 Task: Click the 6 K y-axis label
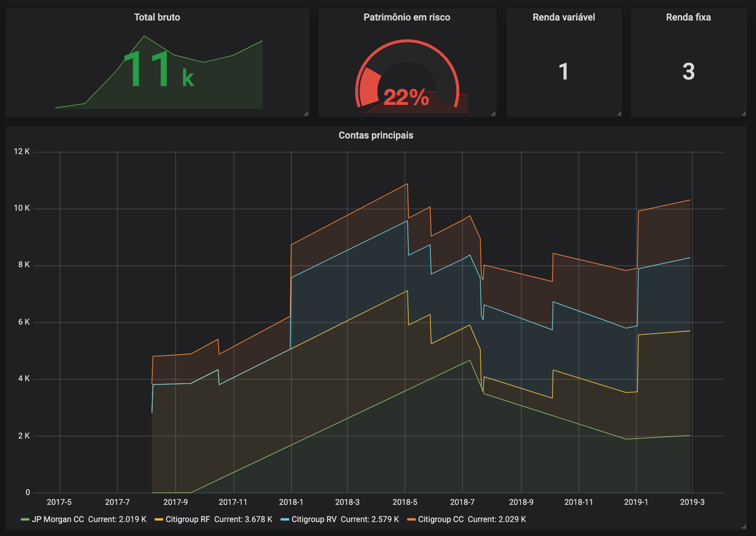click(24, 322)
